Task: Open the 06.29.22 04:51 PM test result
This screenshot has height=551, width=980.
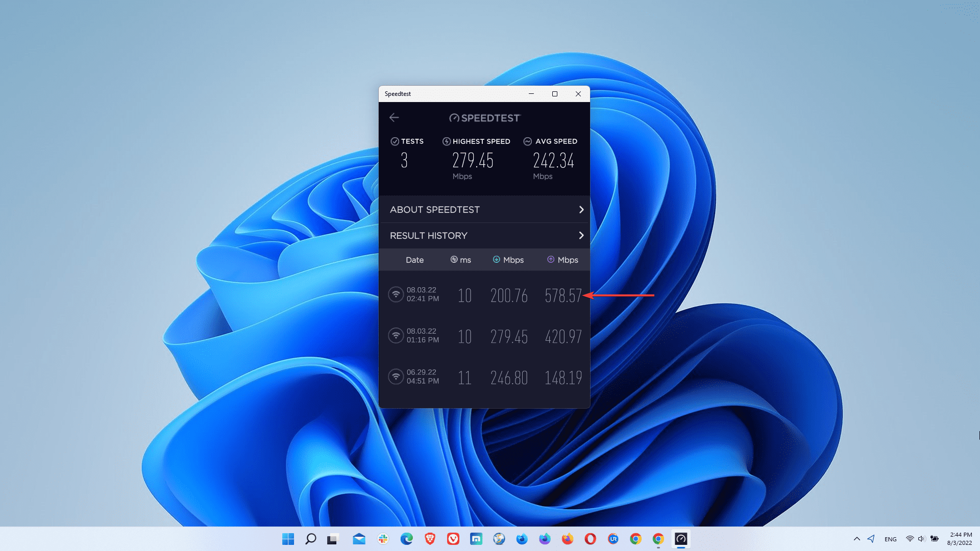Action: pos(484,378)
